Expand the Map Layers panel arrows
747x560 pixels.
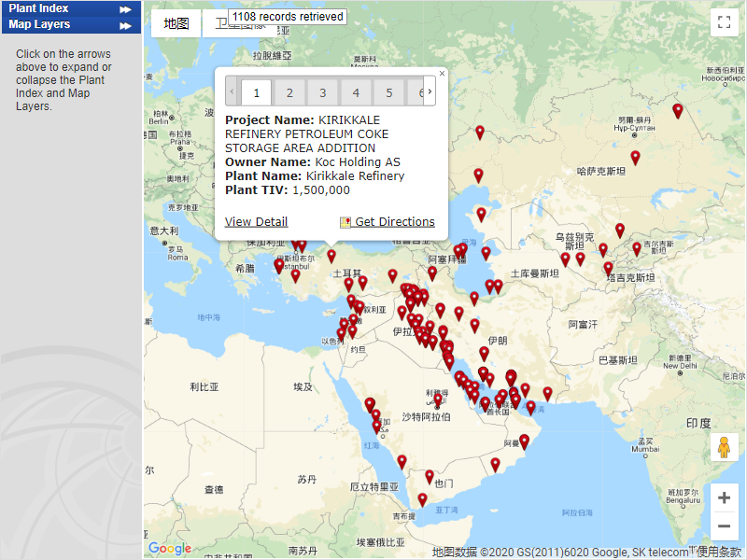point(125,25)
